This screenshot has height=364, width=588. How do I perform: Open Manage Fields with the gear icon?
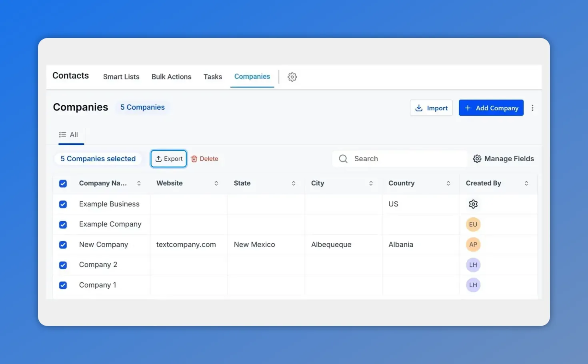(477, 158)
